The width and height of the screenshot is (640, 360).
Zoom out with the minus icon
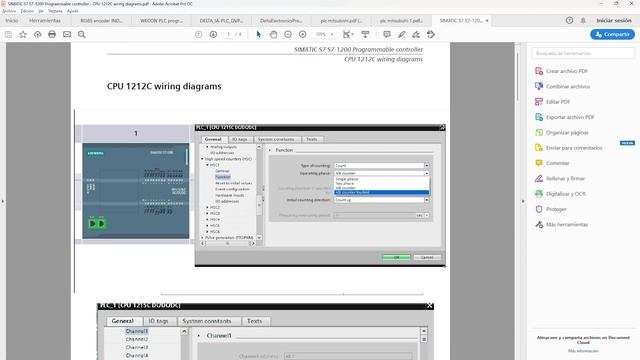tap(288, 34)
